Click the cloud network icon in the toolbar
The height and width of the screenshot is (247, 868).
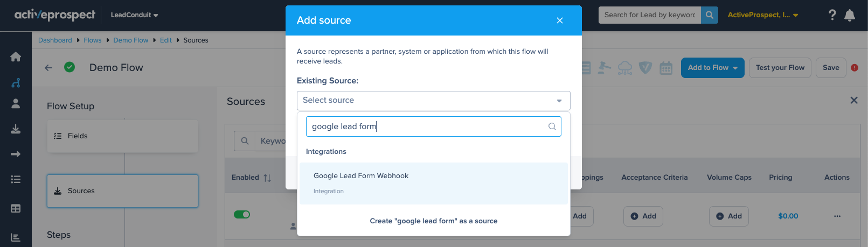tap(625, 68)
